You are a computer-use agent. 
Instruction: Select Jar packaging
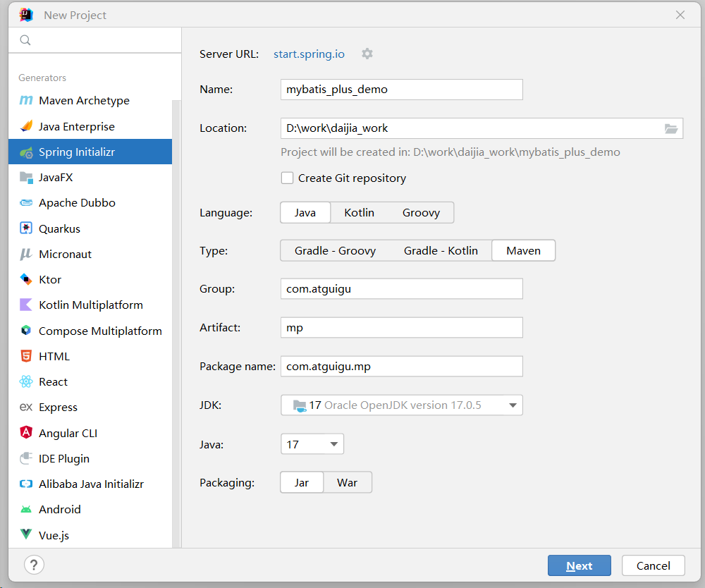[x=302, y=483]
